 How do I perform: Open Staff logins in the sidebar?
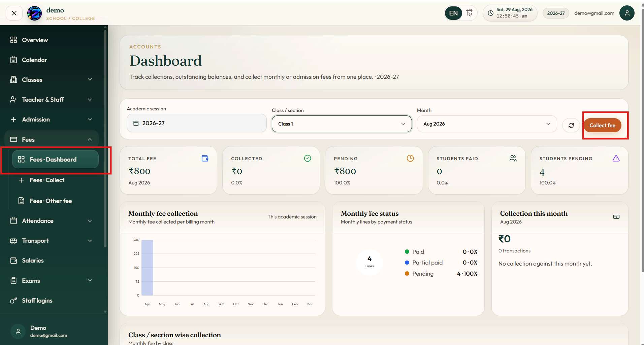[x=52, y=301]
